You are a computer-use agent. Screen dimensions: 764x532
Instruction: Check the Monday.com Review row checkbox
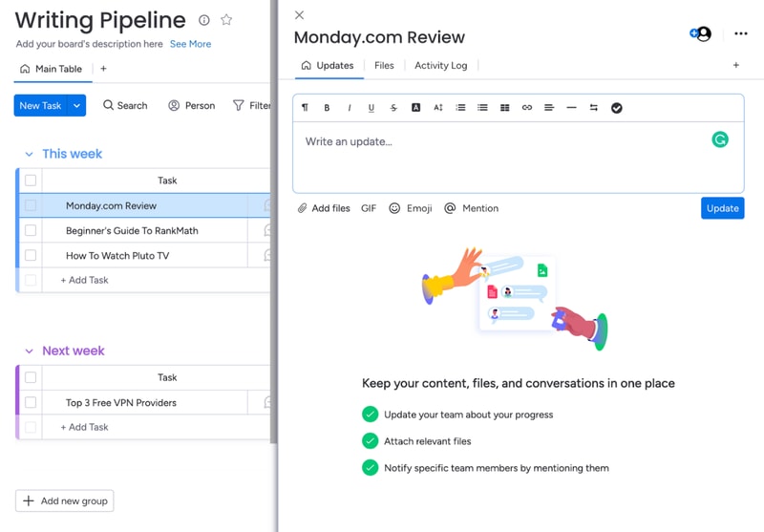coord(31,205)
